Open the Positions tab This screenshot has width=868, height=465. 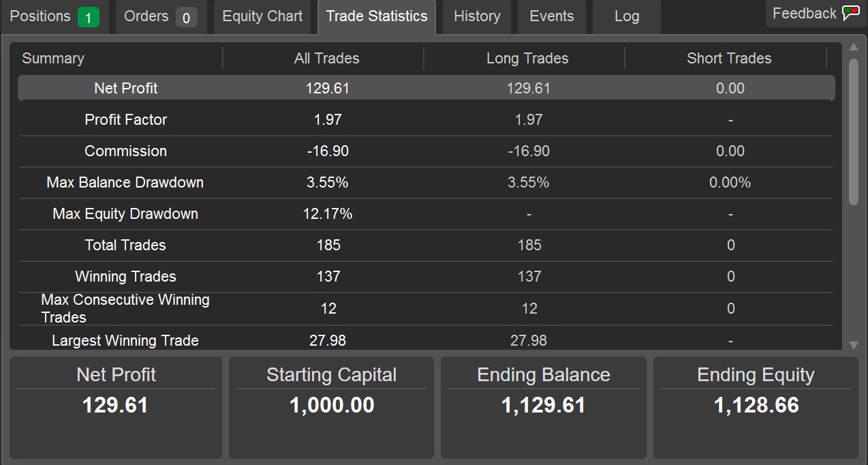[41, 16]
